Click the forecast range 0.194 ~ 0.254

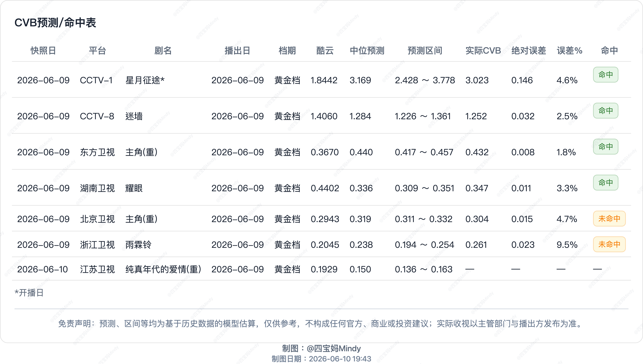[x=424, y=245]
